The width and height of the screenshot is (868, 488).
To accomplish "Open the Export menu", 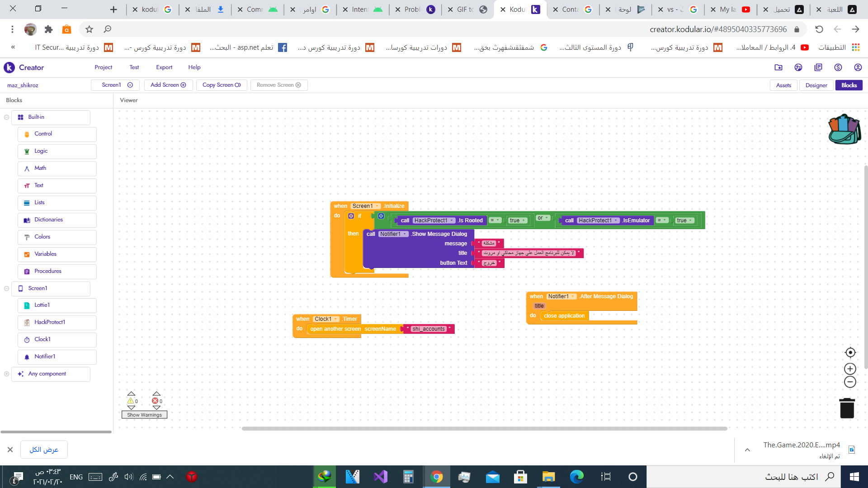I will [164, 67].
